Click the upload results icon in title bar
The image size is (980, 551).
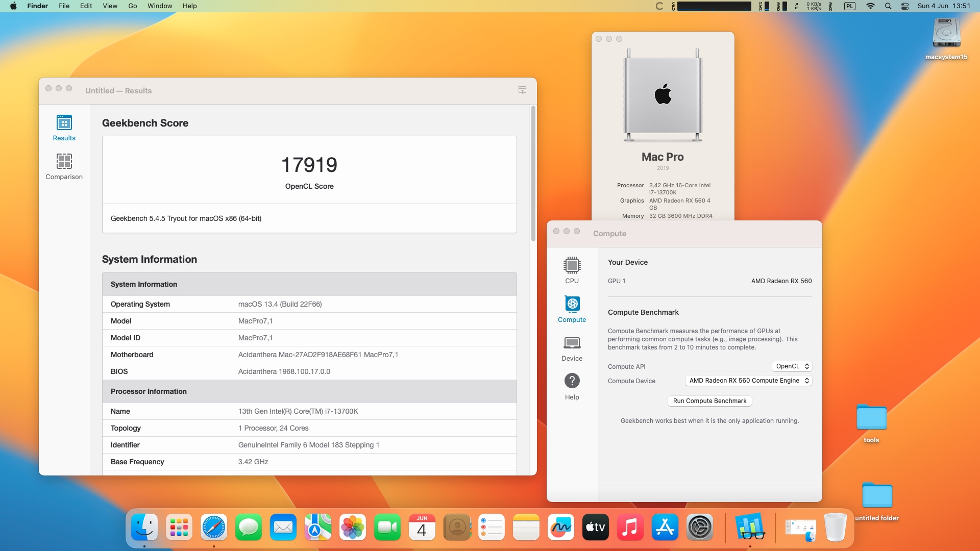pos(522,90)
